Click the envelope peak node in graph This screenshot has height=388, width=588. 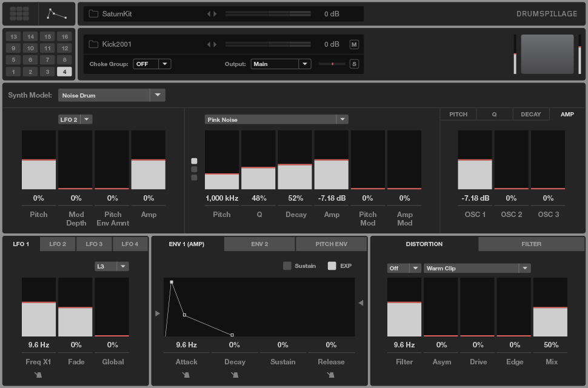point(172,282)
